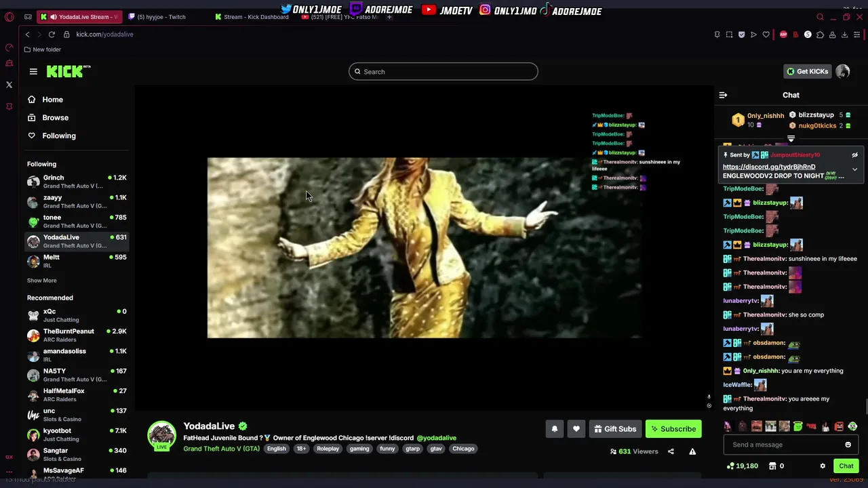Go back in browser history
Viewport: 868px width, 488px height.
click(27, 35)
